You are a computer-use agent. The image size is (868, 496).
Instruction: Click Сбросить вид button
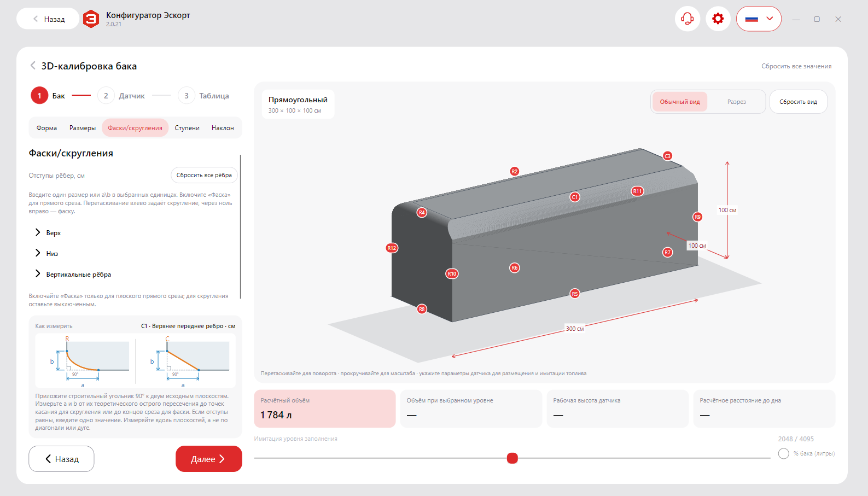pyautogui.click(x=798, y=102)
